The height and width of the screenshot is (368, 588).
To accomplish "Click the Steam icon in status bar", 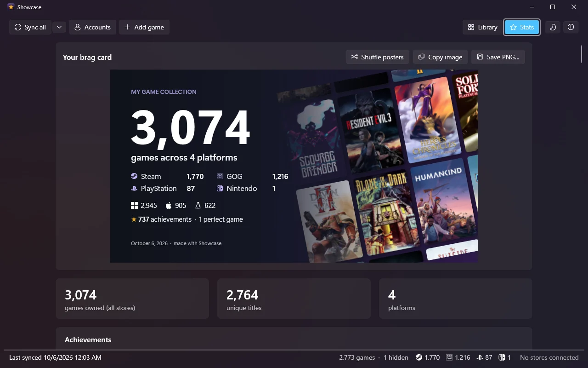I will coord(419,357).
